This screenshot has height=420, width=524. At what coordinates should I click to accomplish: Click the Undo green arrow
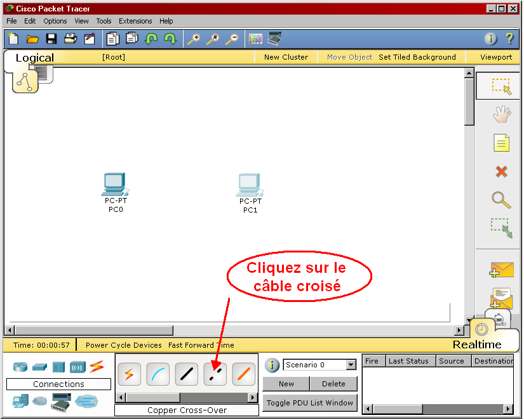click(151, 39)
